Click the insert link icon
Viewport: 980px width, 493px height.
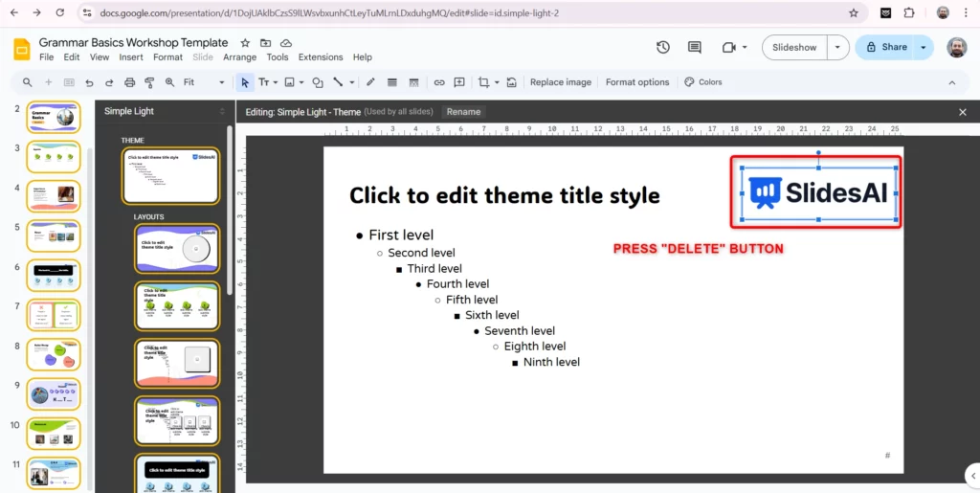tap(438, 82)
